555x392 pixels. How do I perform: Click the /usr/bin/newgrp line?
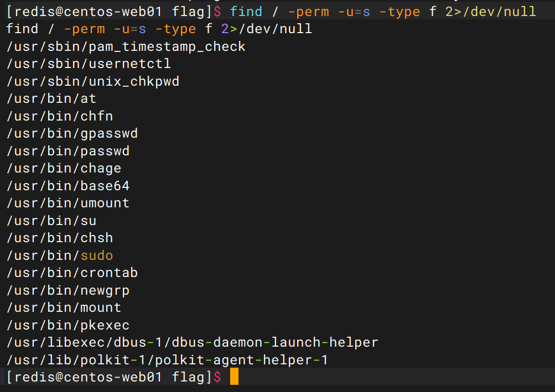[x=68, y=290]
